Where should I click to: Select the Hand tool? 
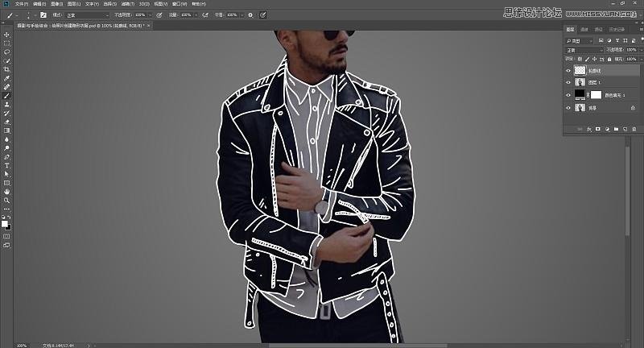click(x=6, y=192)
